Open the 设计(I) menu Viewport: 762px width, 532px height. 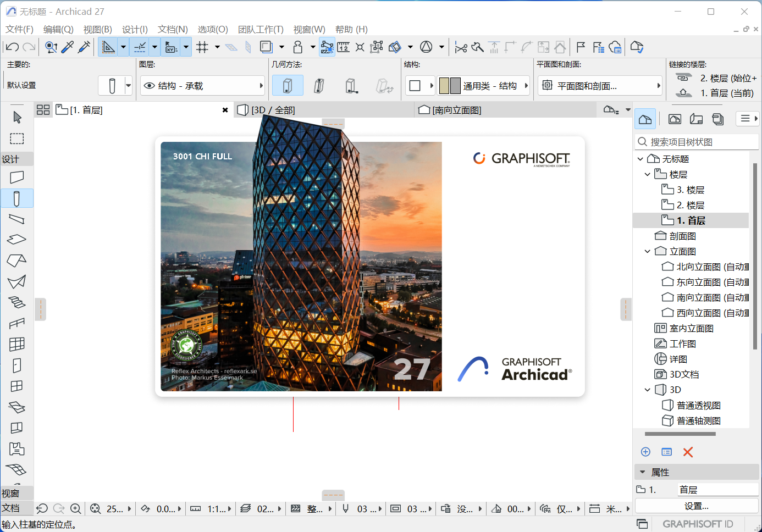[x=135, y=29]
